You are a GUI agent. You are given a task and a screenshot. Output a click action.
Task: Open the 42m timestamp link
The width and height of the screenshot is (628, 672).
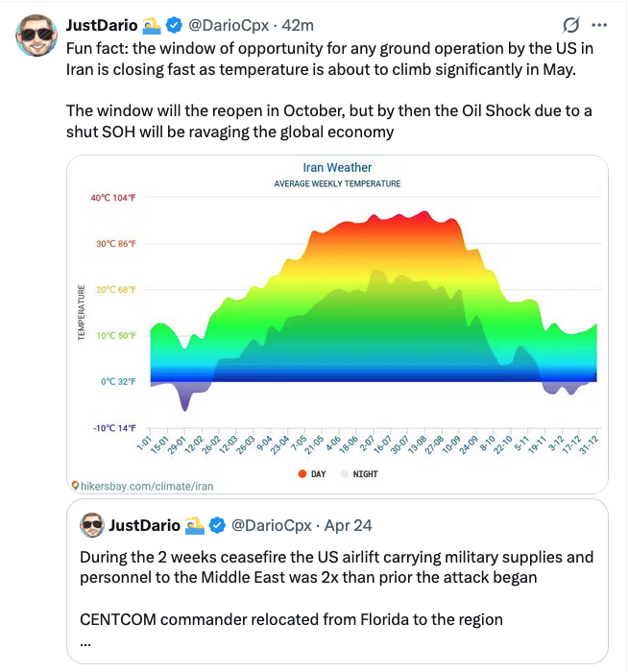(x=299, y=25)
